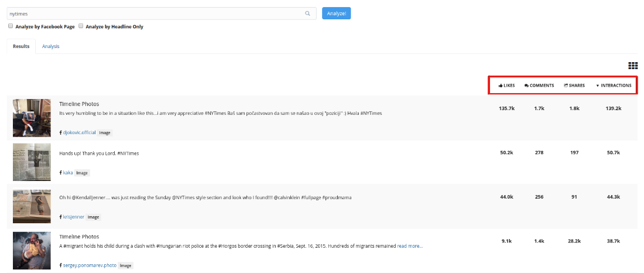The image size is (644, 273).
Task: Click the 139.2k interactions value
Action: tap(613, 108)
